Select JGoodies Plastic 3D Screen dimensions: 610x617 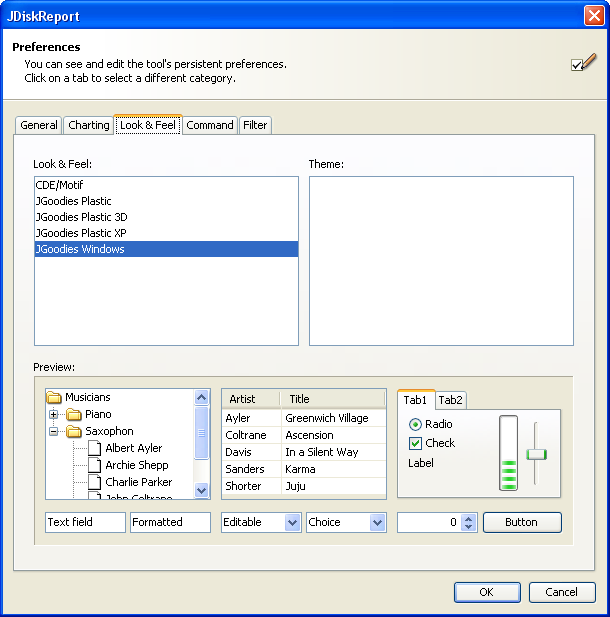click(x=166, y=217)
